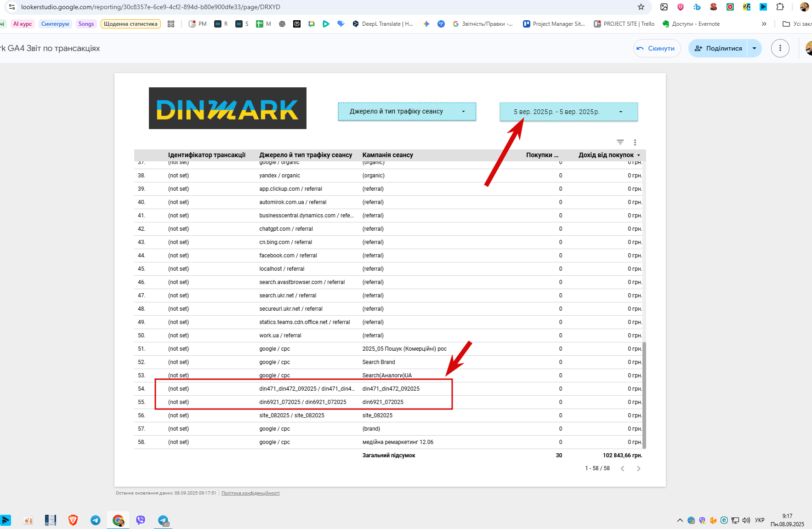Viewport: 812px width, 529px height.
Task: Open Chrome taskbar icon
Action: (x=118, y=520)
